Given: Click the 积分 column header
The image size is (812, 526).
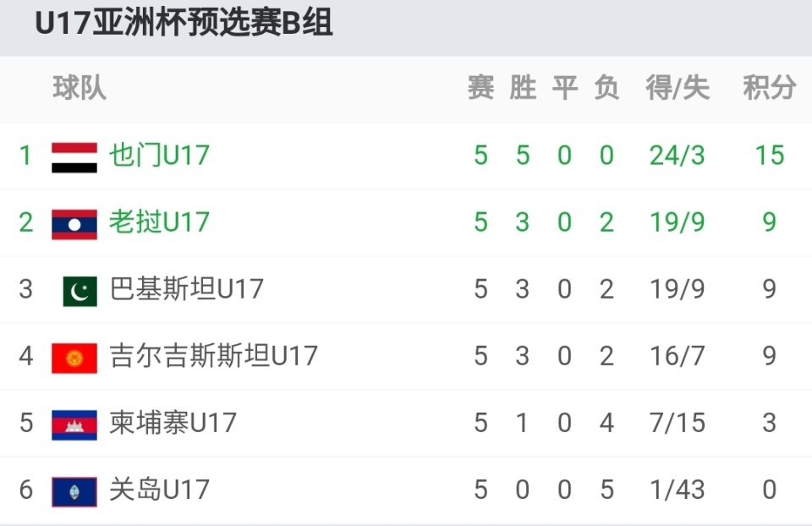Looking at the screenshot, I should tap(769, 87).
